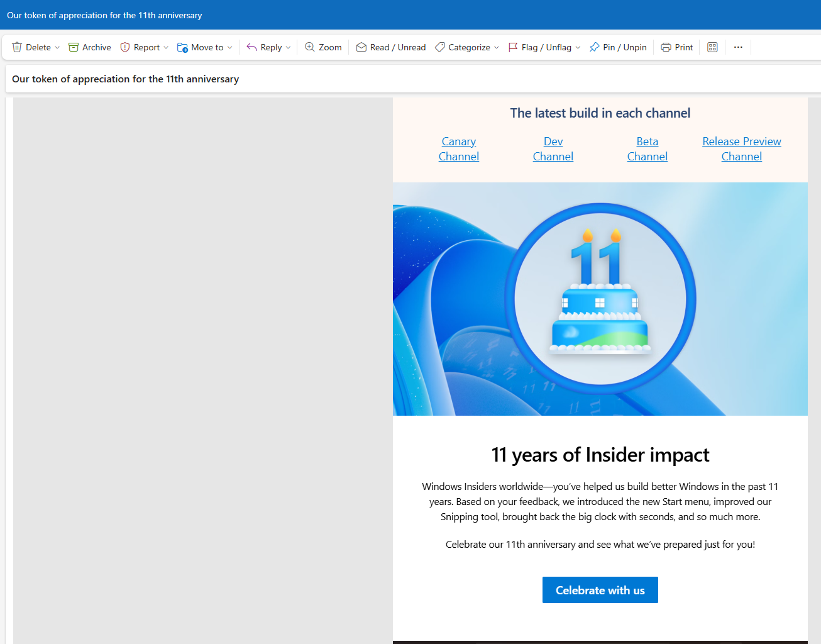The image size is (821, 644).
Task: Click the Report shield icon
Action: 125,47
